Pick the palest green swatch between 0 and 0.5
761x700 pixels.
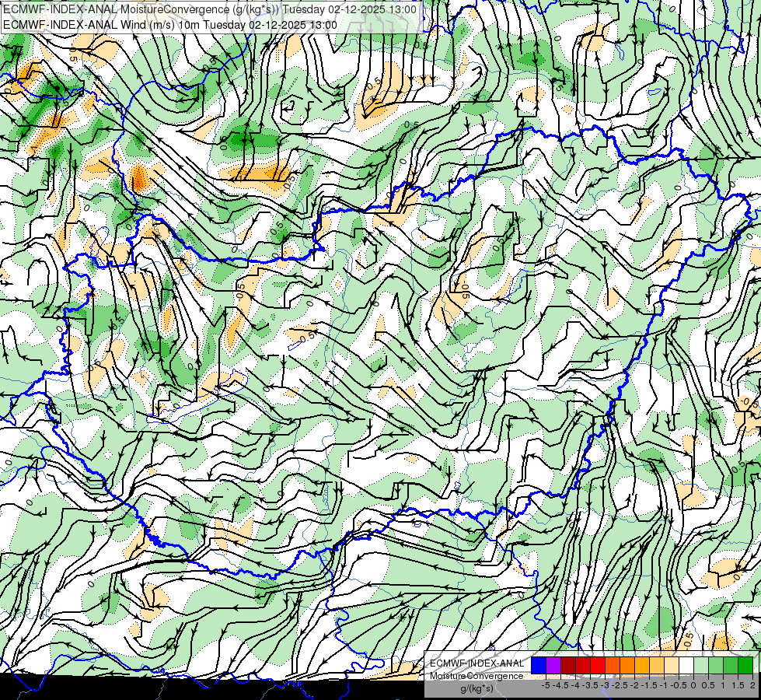[701, 665]
